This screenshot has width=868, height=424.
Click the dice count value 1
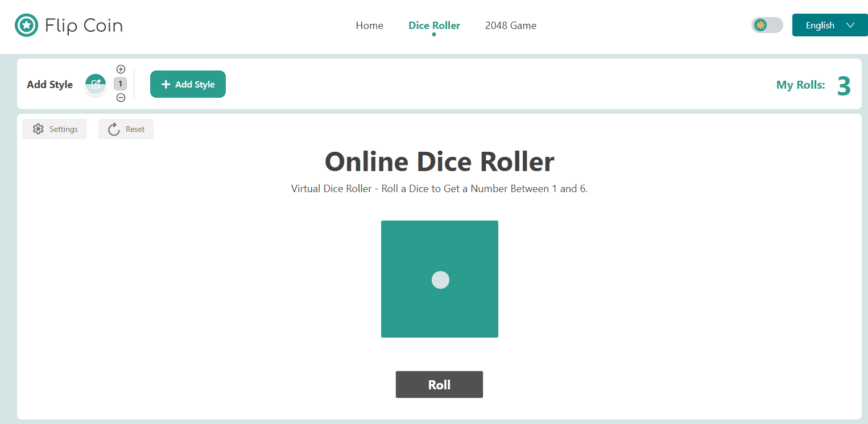point(121,84)
